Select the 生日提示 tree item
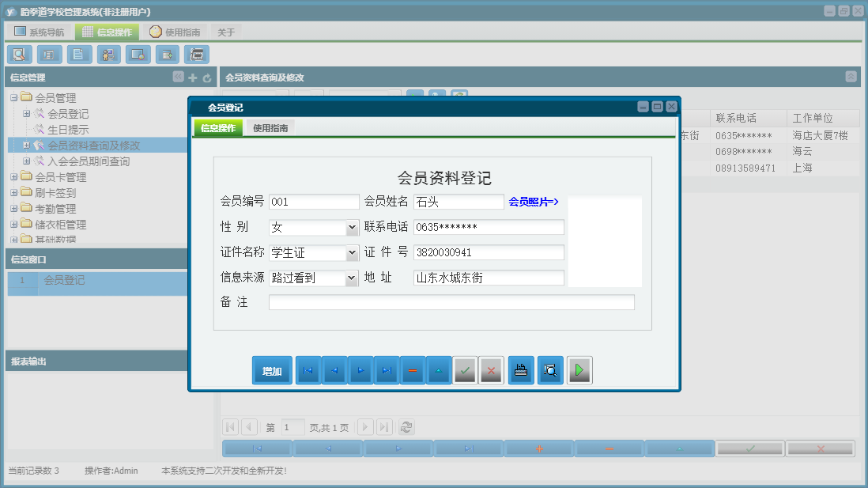 click(x=68, y=130)
